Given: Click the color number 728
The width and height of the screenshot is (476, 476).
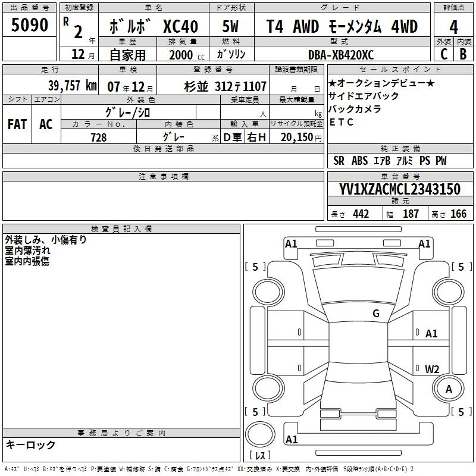Looking at the screenshot, I should click(99, 137).
